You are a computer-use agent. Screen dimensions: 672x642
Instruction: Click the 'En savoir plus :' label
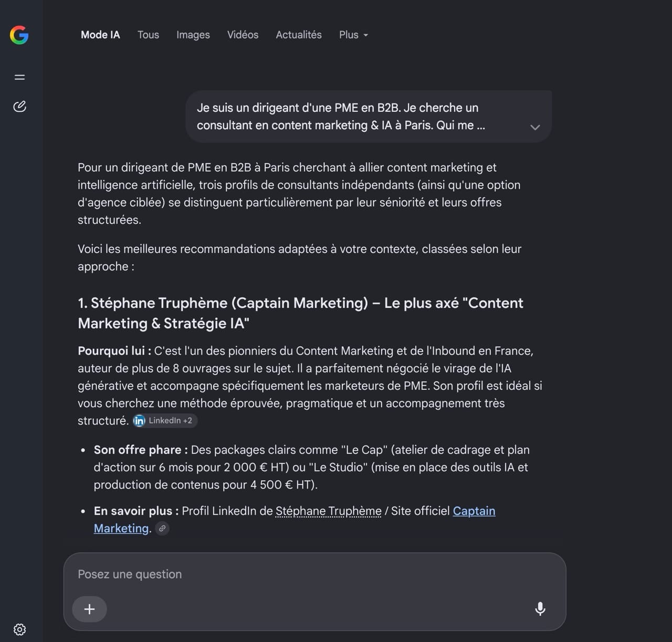pos(136,511)
